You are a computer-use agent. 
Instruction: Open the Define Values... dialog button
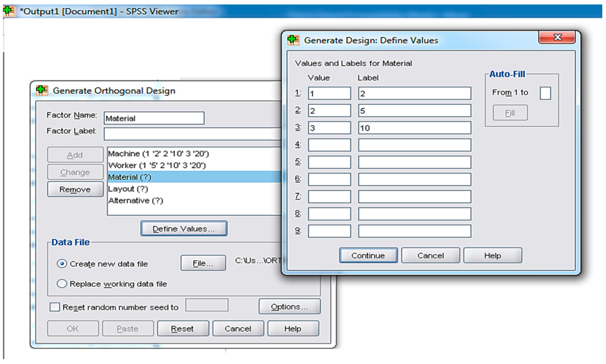pyautogui.click(x=184, y=228)
